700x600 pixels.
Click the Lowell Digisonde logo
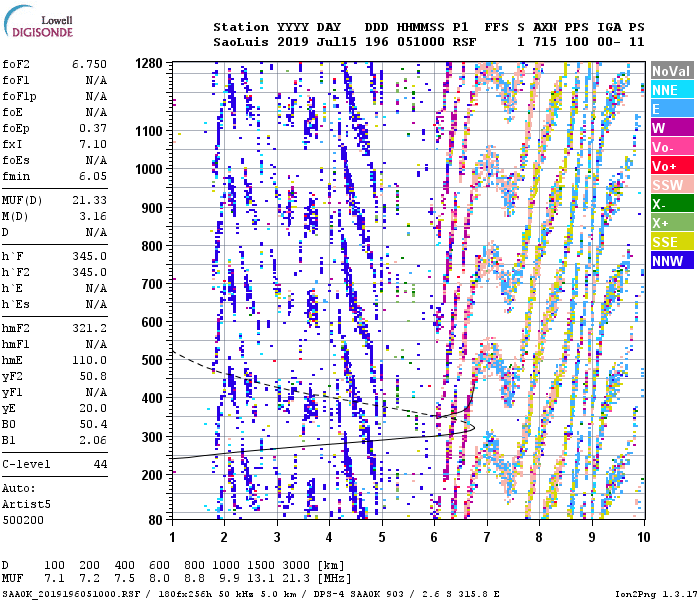38,22
